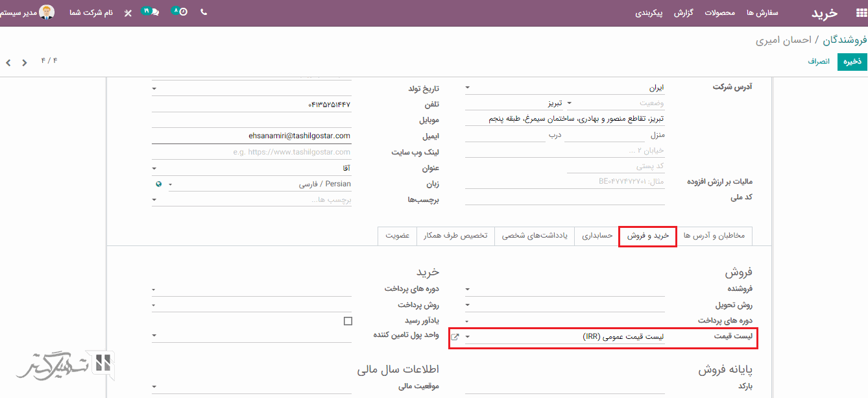Expand the ایران country dropdown
The height and width of the screenshot is (398, 868).
(468, 88)
